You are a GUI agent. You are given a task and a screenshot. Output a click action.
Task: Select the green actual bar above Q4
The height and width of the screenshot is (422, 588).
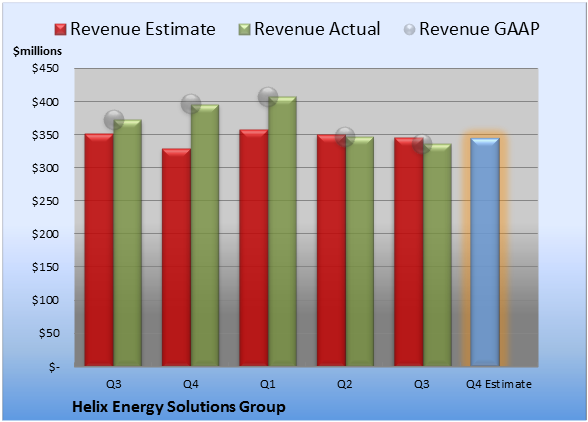tap(205, 235)
